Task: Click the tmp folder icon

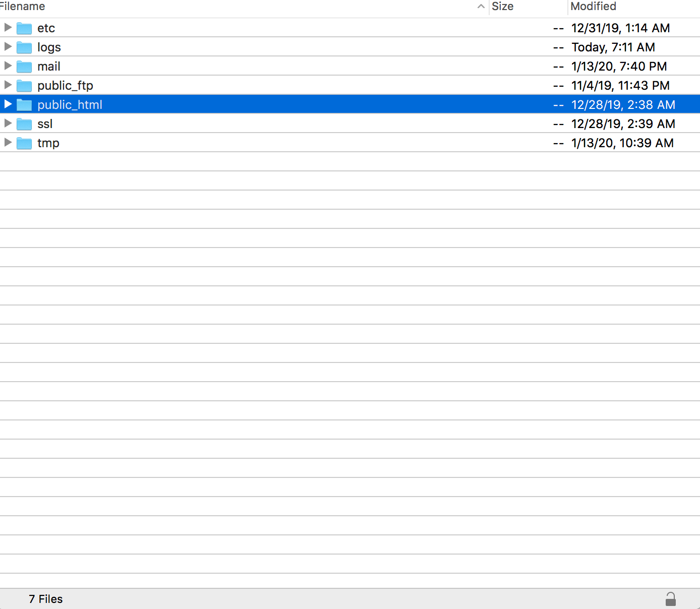Action: [24, 143]
